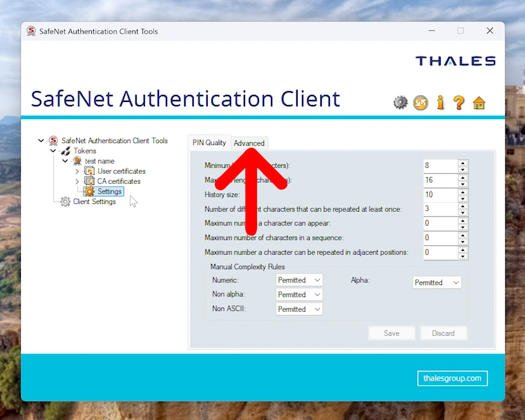Open the About info icon
Image resolution: width=525 pixels, height=420 pixels.
440,103
